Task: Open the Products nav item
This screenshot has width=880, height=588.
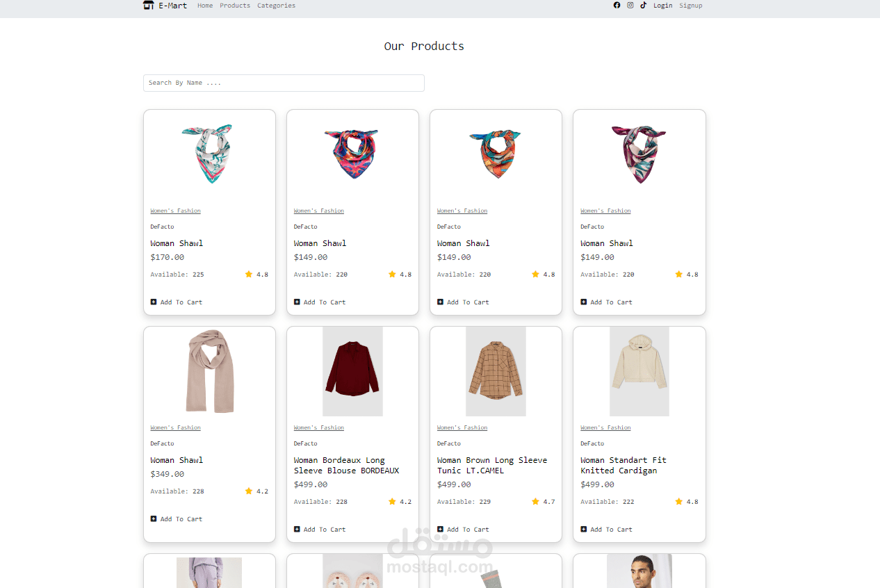Action: pyautogui.click(x=235, y=6)
